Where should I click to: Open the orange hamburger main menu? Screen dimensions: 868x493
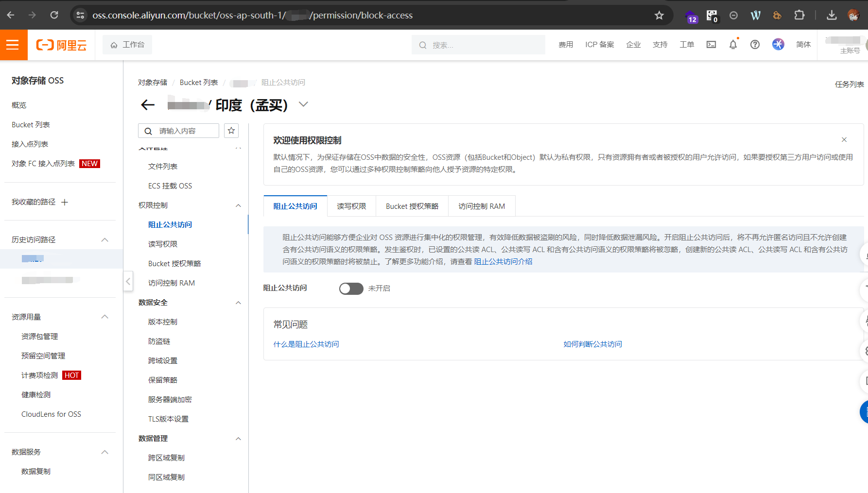click(13, 45)
